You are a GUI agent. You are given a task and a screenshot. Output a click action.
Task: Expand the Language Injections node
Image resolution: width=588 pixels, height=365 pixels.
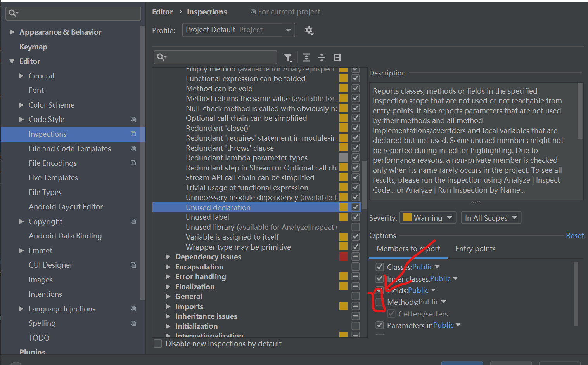pyautogui.click(x=21, y=309)
